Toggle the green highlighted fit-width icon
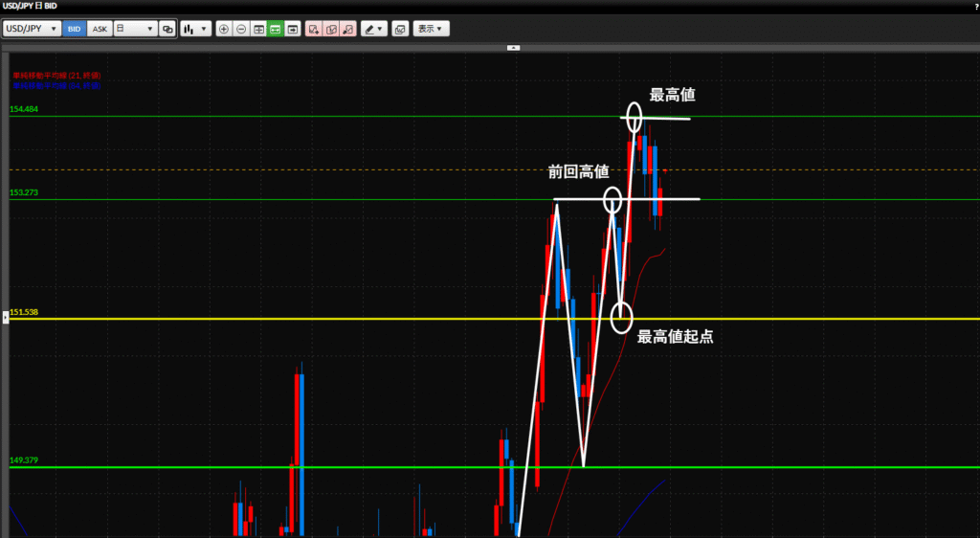Screen dimensions: 980x538 tap(275, 29)
